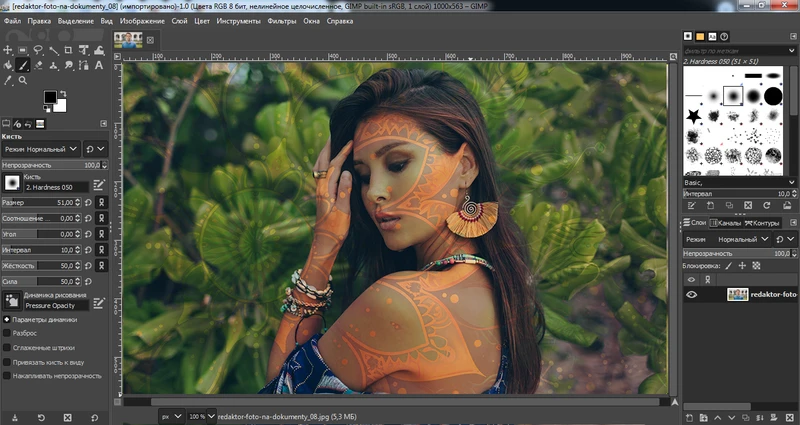Reset colors to default black and white
Image resolution: width=800 pixels, height=425 pixels.
tap(46, 109)
